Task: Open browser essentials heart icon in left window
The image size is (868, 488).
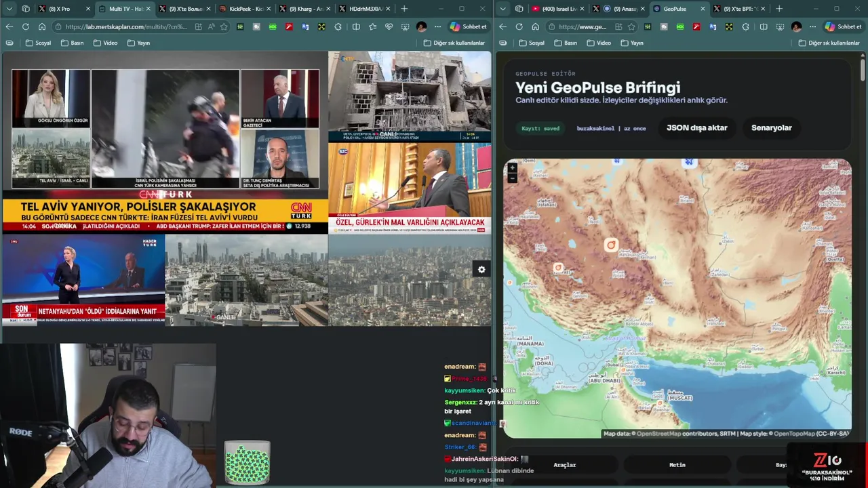Action: click(x=389, y=26)
